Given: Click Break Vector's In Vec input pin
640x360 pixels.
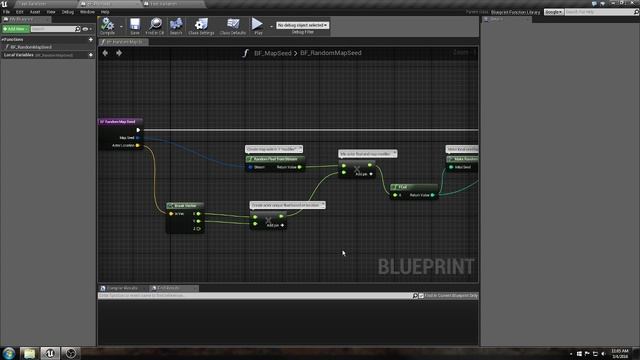Looking at the screenshot, I should coord(171,214).
